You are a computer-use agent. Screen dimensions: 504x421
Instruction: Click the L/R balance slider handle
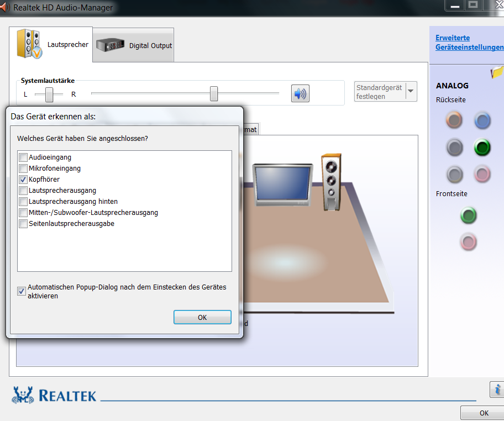tap(49, 94)
